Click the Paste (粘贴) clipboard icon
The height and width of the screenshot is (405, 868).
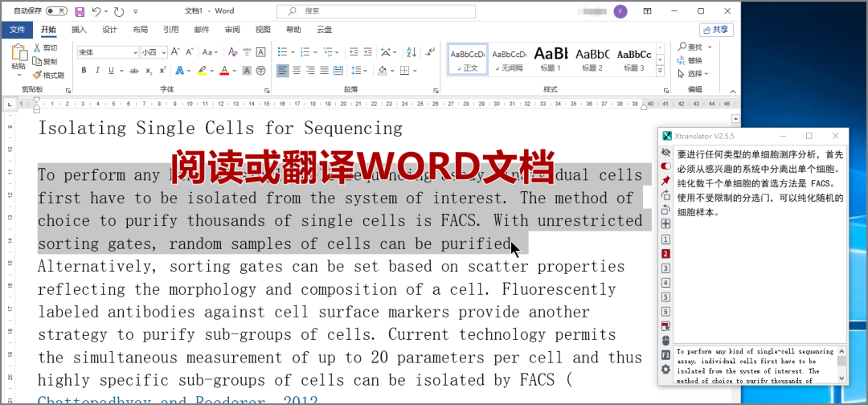click(18, 52)
